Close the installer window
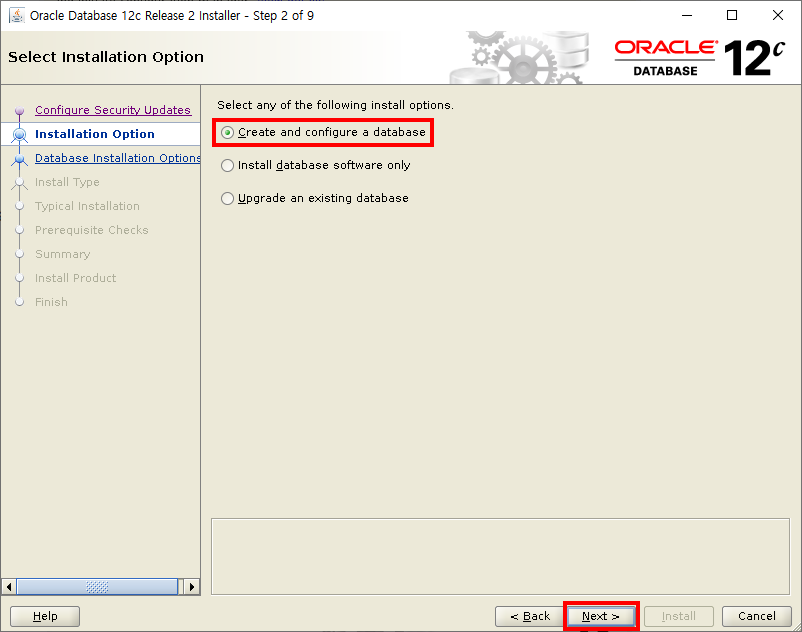Image resolution: width=802 pixels, height=632 pixels. tap(777, 15)
